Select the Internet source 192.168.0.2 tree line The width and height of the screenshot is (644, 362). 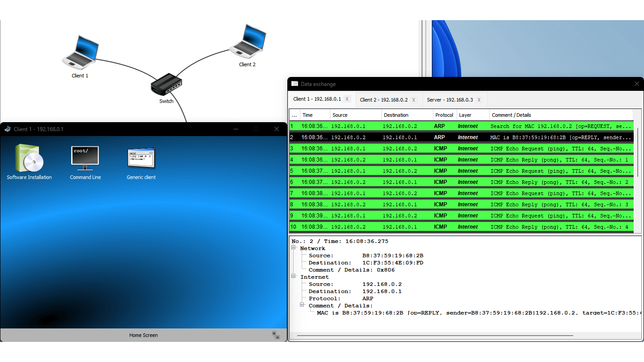click(x=355, y=284)
